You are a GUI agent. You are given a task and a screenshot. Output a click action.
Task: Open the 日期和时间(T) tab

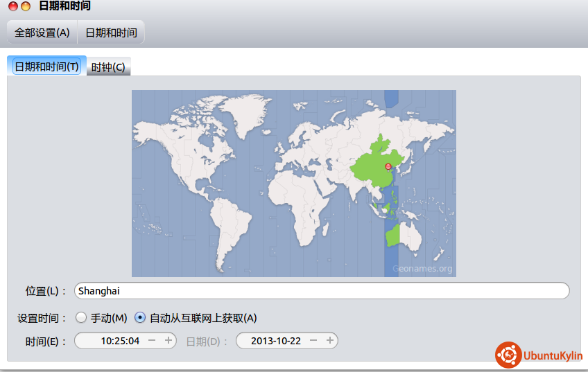[47, 67]
